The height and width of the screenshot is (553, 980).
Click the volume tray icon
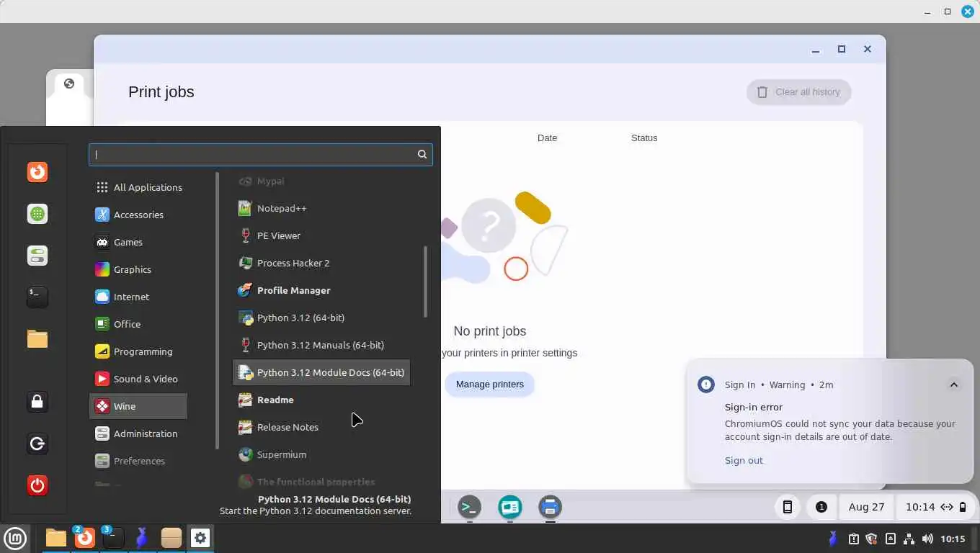coord(927,539)
